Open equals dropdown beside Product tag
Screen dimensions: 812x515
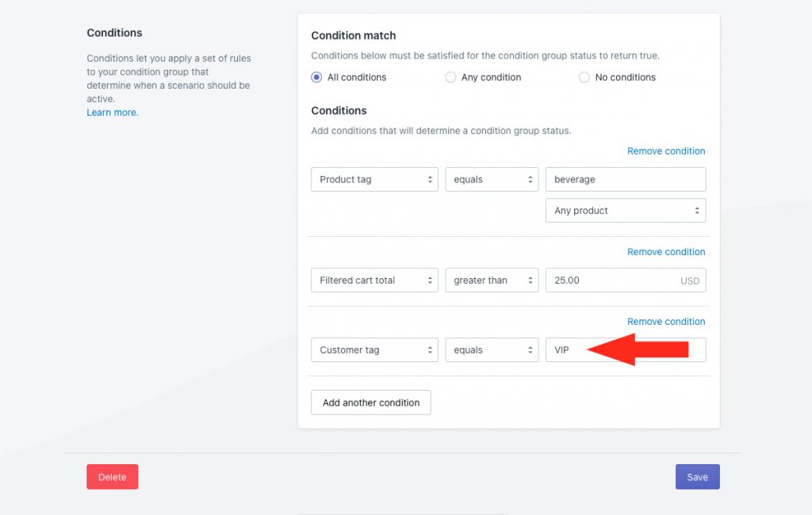click(x=492, y=180)
